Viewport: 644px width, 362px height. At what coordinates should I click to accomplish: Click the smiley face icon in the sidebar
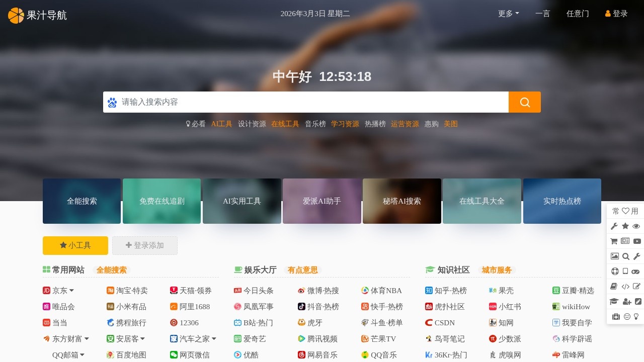coord(626,316)
